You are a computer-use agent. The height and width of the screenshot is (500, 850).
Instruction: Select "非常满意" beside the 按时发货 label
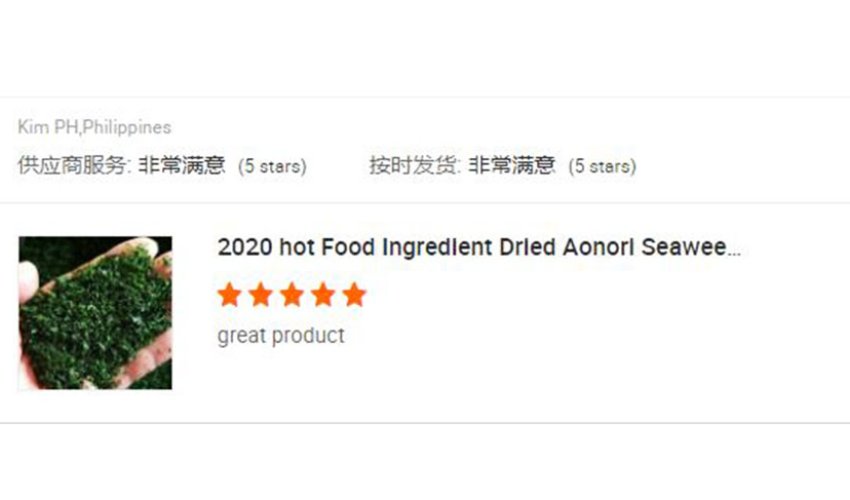(511, 166)
